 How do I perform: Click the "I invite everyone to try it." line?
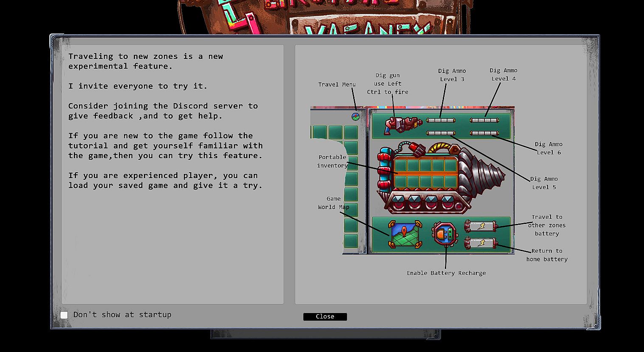point(138,86)
